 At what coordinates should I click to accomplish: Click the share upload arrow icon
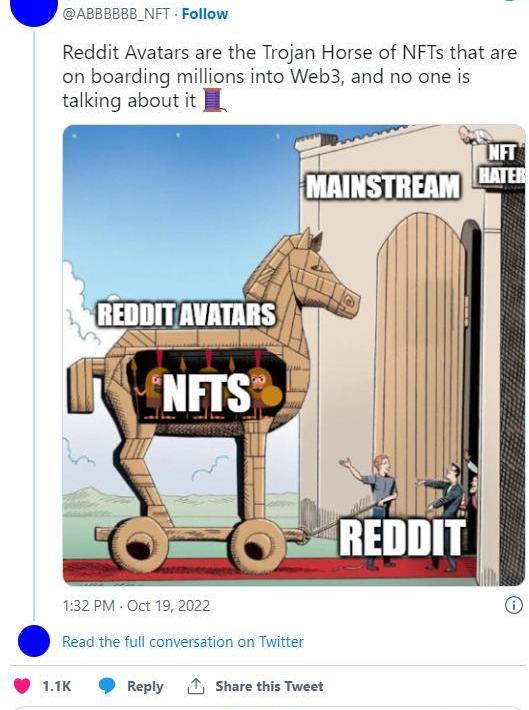(196, 686)
